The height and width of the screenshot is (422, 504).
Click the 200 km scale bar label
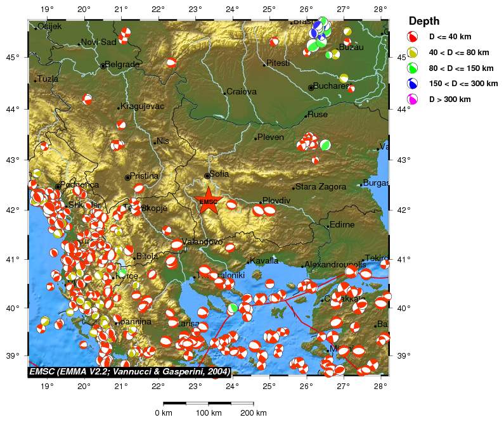pos(254,413)
